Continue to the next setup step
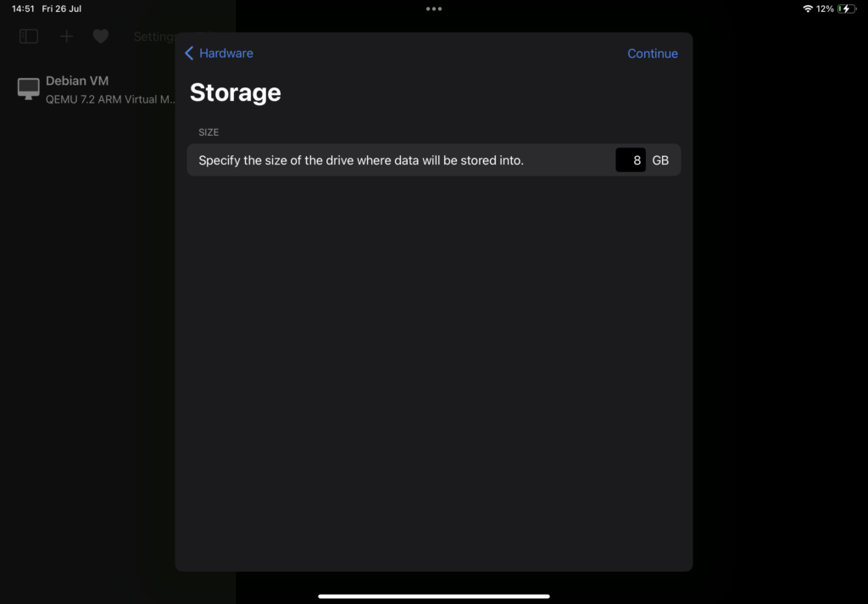This screenshot has width=868, height=604. [x=652, y=53]
